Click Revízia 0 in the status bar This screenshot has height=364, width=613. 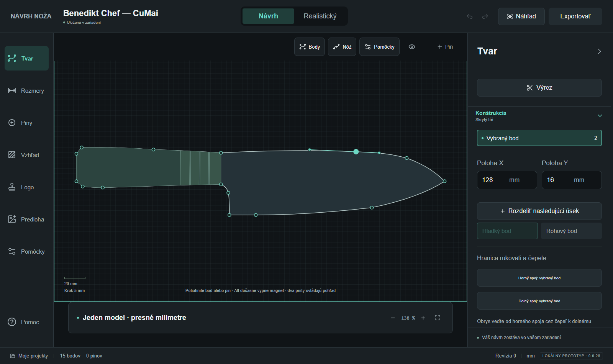[x=506, y=356]
